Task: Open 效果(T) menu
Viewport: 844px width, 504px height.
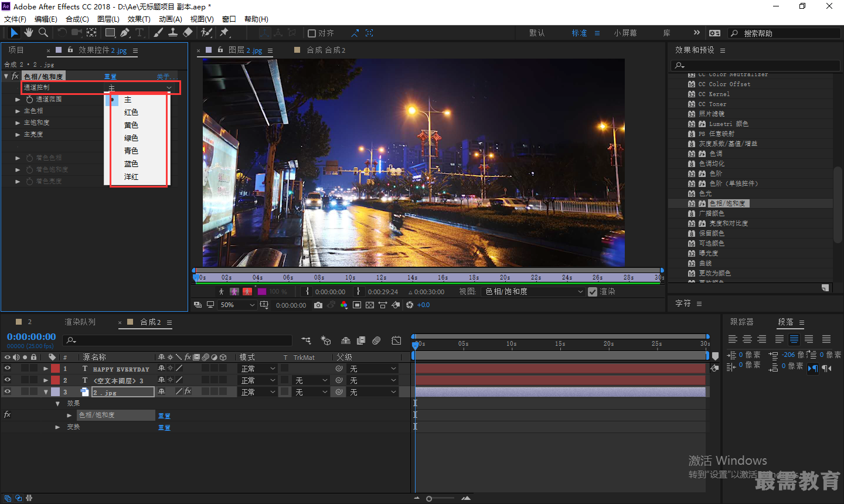Action: (x=139, y=19)
